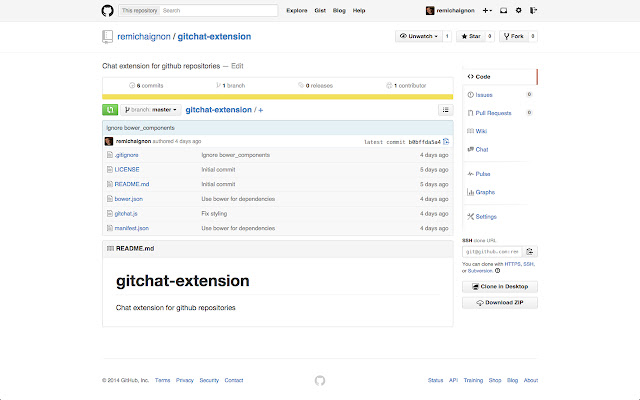Select HTTPS clone option

[x=512, y=264]
